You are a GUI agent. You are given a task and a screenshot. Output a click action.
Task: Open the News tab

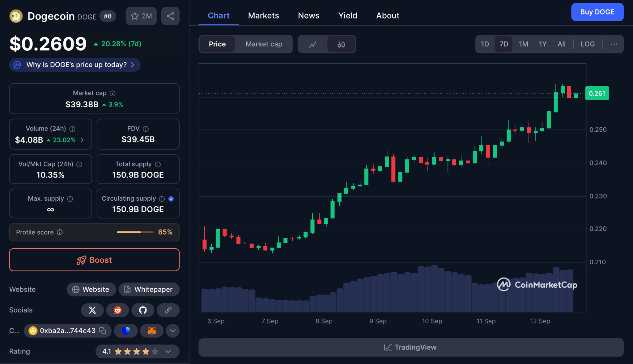308,15
